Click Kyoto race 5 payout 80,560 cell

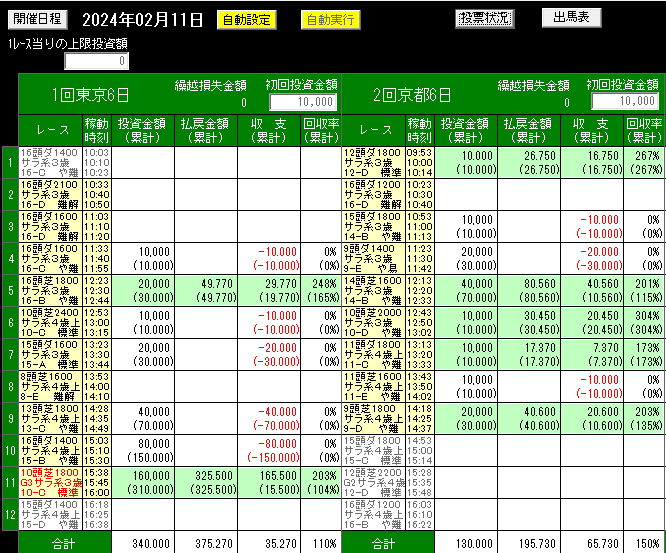pyautogui.click(x=528, y=289)
